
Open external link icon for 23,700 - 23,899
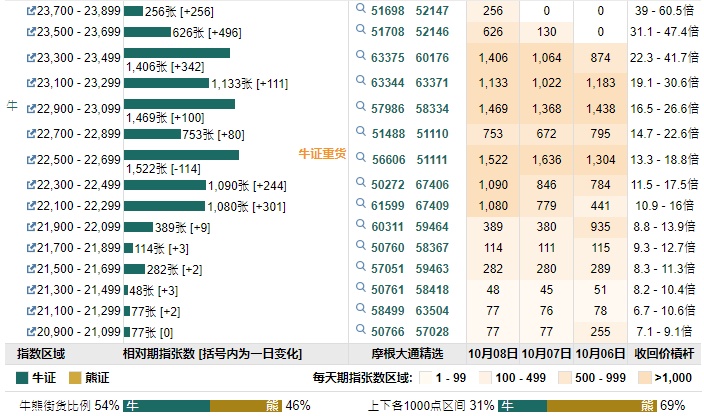pyautogui.click(x=30, y=10)
